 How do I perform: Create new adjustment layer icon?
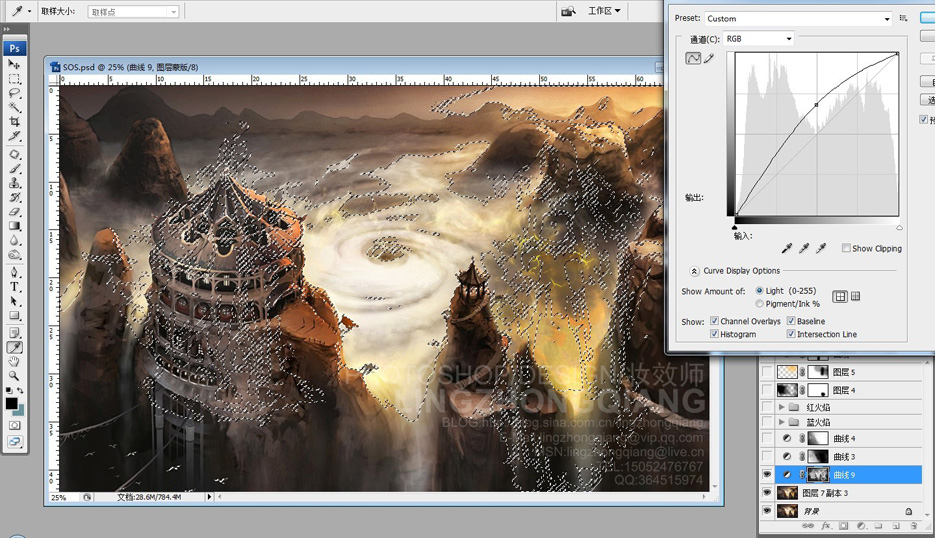(861, 526)
